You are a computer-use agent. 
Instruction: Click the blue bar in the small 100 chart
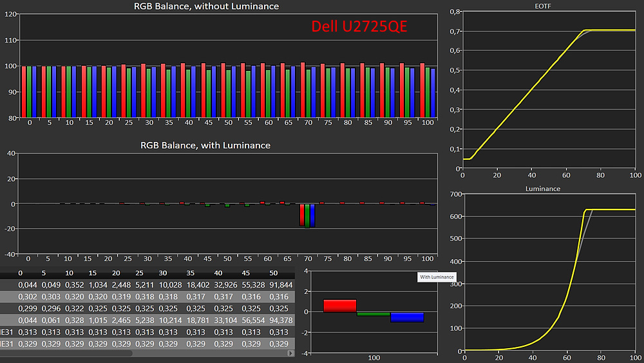(x=407, y=317)
